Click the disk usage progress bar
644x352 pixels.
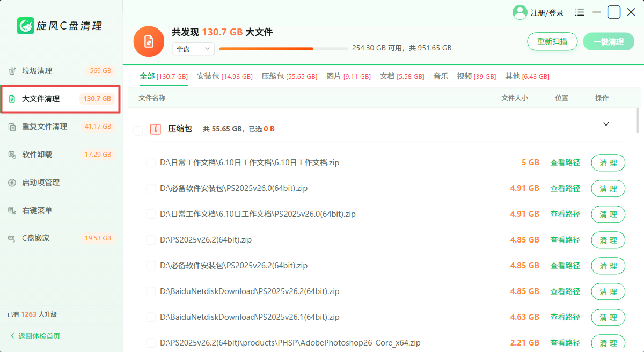coord(283,49)
